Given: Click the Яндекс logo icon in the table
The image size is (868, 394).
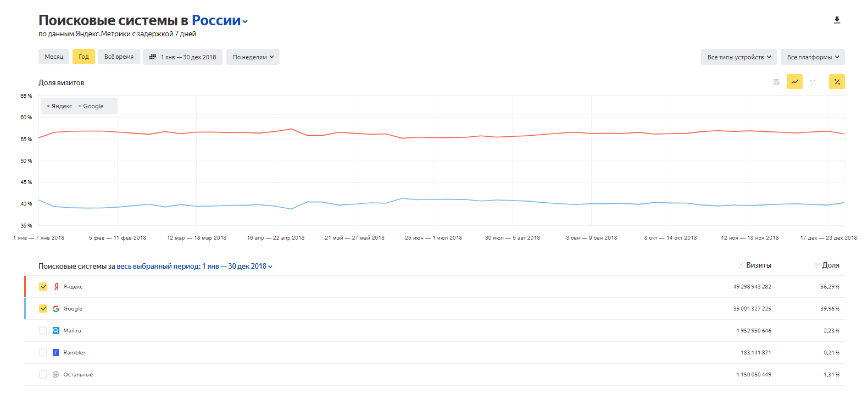Looking at the screenshot, I should click(x=56, y=287).
